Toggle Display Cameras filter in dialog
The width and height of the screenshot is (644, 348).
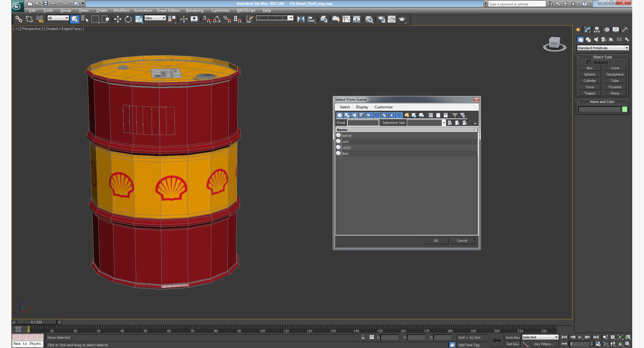(362, 115)
